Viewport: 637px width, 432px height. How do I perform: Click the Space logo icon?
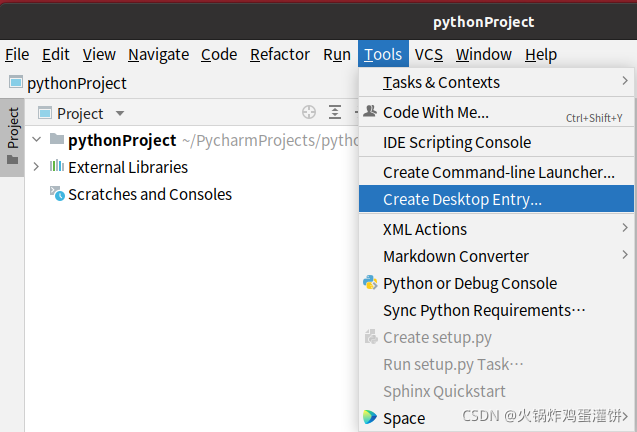click(370, 417)
